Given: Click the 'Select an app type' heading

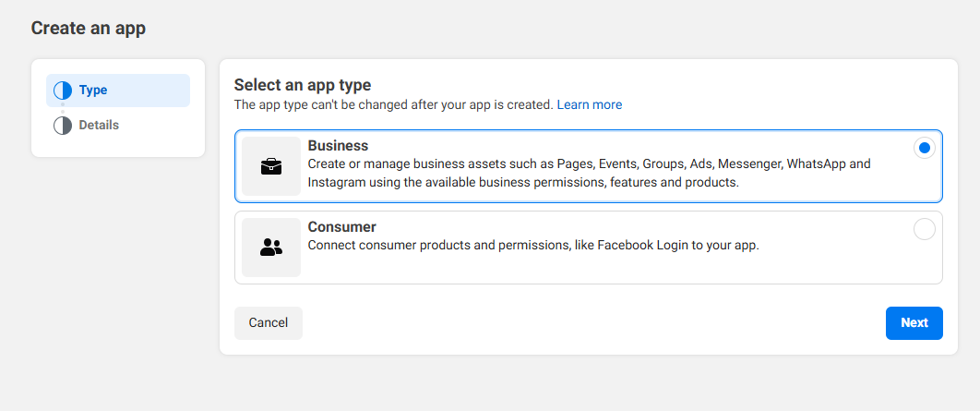Looking at the screenshot, I should (302, 85).
